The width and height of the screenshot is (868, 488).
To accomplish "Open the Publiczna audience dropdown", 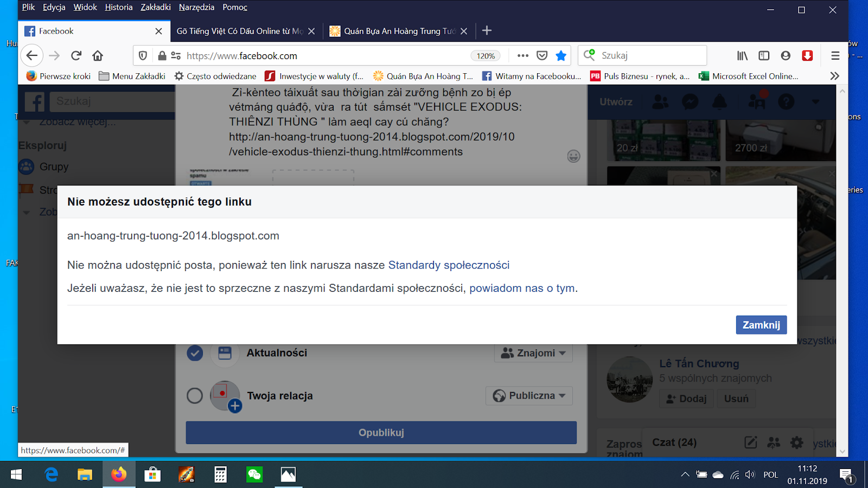I will pos(529,396).
